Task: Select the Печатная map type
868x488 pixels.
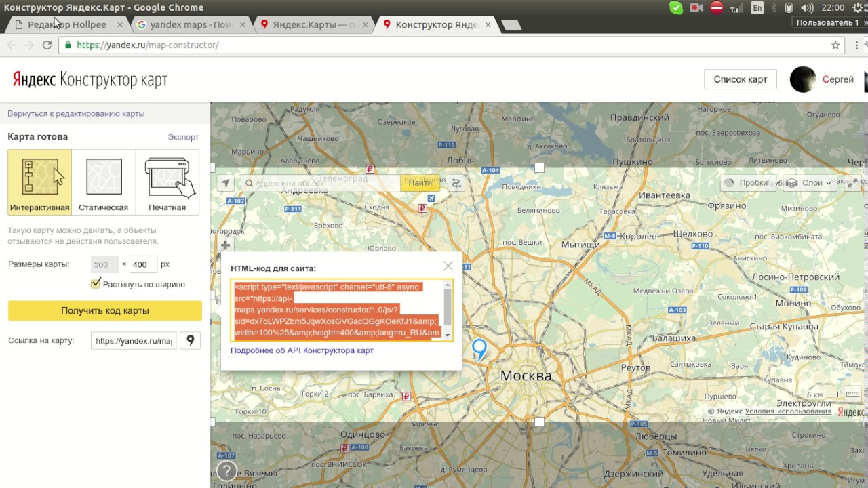Action: click(167, 182)
